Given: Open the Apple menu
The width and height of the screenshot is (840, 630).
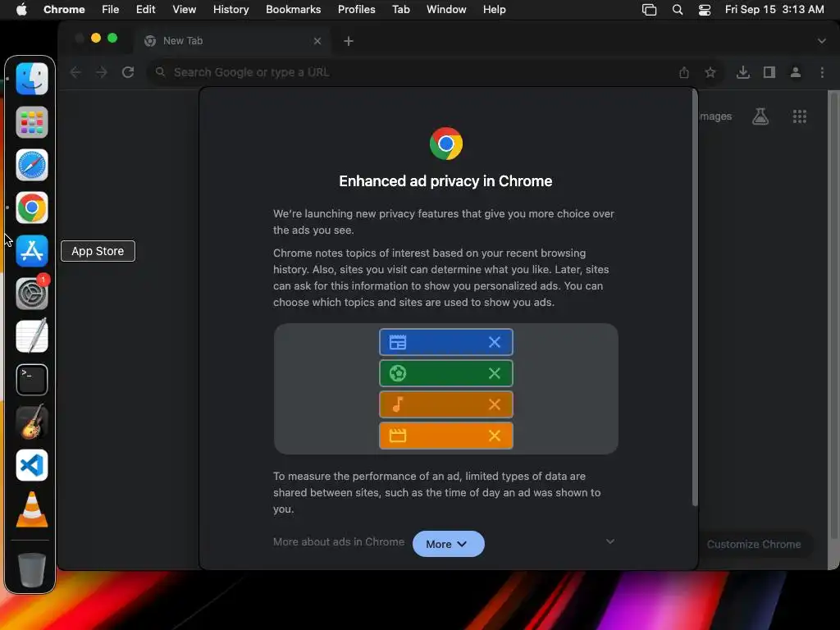Looking at the screenshot, I should [21, 10].
